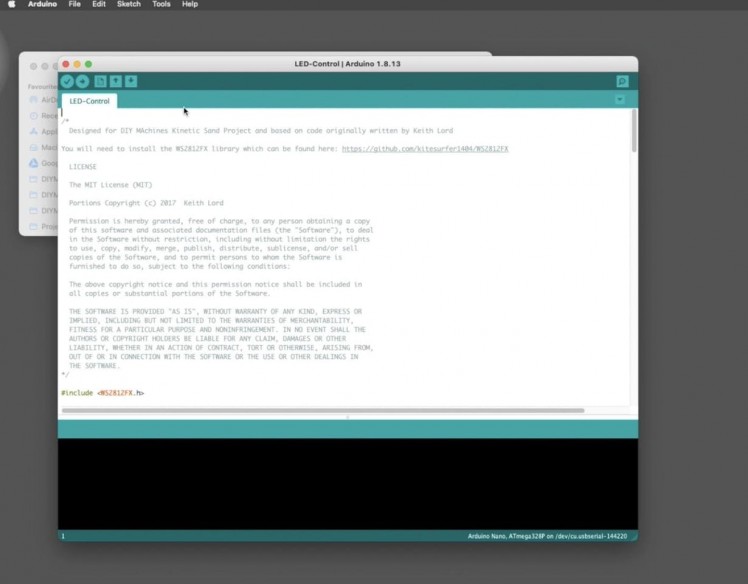Screen dimensions: 748x584
Task: Expand the tab options dropdown arrow
Action: (620, 100)
